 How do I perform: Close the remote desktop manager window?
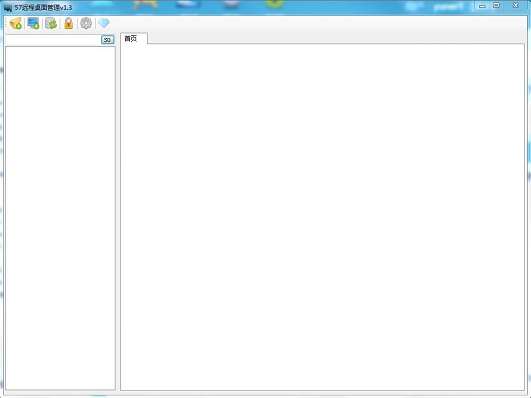515,5
